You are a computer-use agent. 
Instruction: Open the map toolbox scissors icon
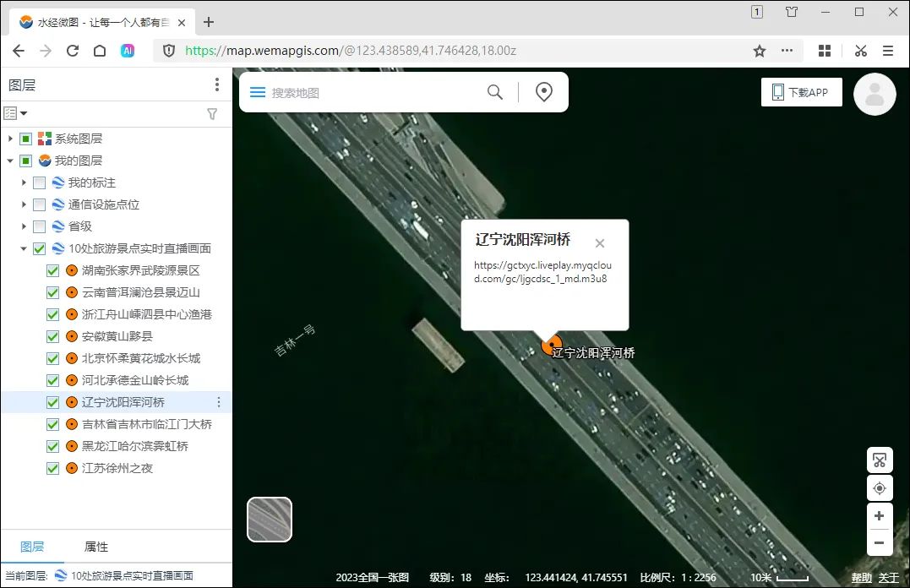[x=880, y=461]
